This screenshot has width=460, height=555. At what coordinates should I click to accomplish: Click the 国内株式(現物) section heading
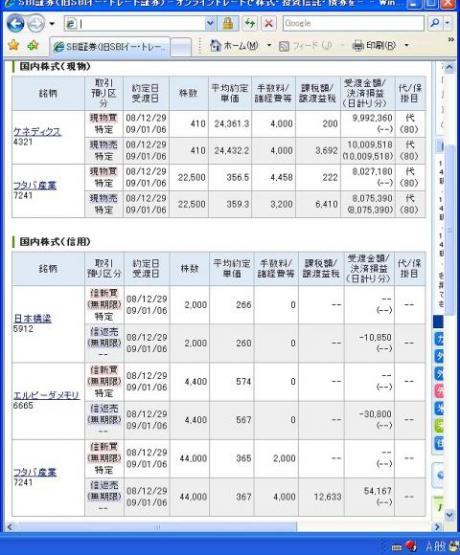[55, 66]
